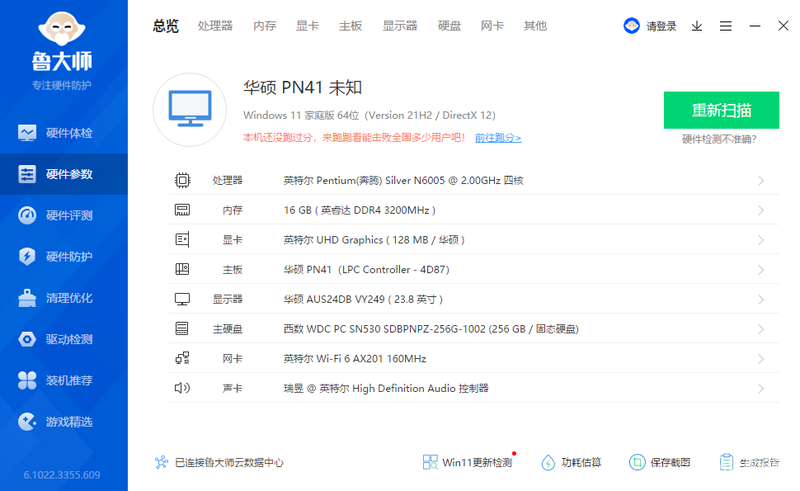800x491 pixels.
Task: Switch to the 显卡 tab
Action: click(307, 26)
